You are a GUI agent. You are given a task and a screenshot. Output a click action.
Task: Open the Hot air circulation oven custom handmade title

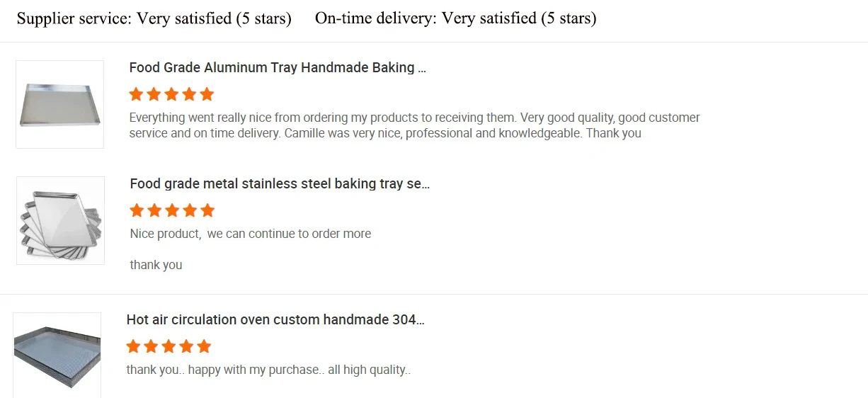(x=275, y=320)
